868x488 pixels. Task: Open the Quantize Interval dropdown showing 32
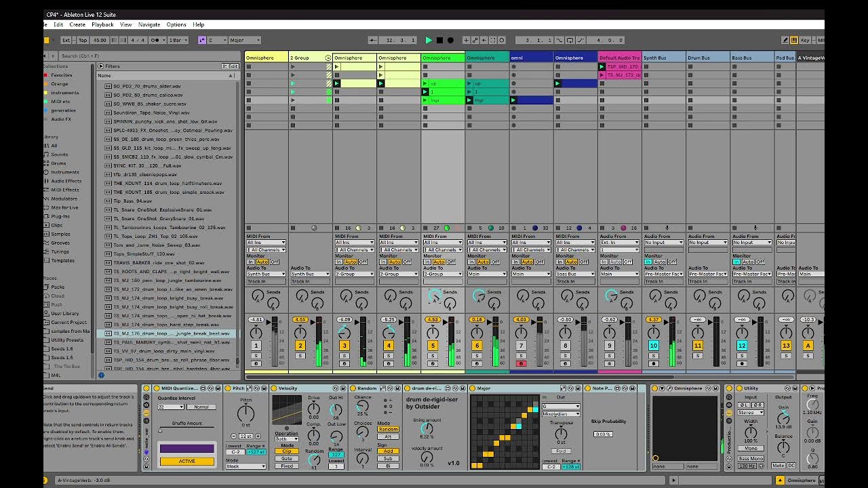pos(170,407)
